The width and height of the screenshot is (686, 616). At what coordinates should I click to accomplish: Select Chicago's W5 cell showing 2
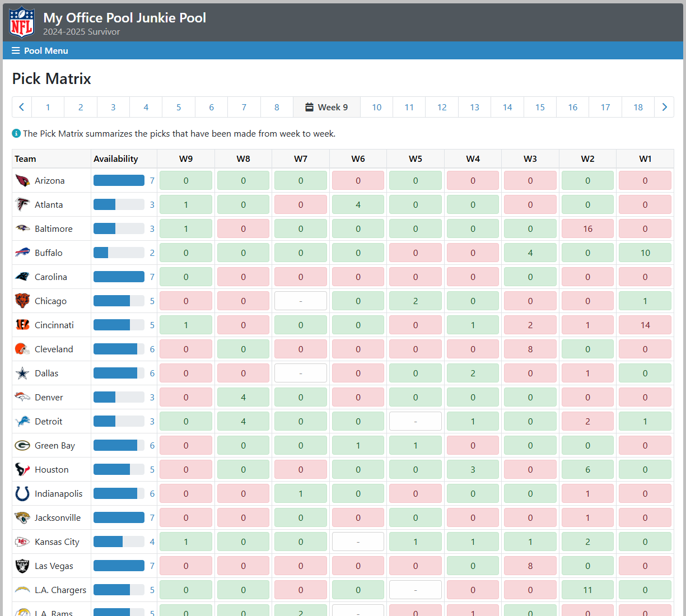pos(416,301)
